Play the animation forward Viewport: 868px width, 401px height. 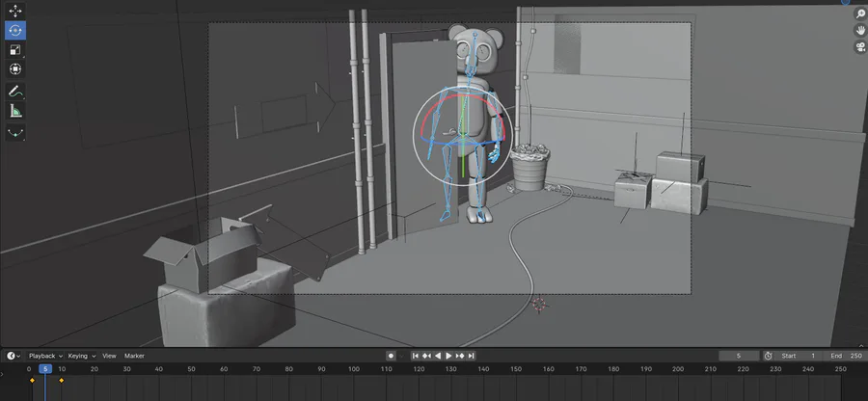[x=448, y=356]
